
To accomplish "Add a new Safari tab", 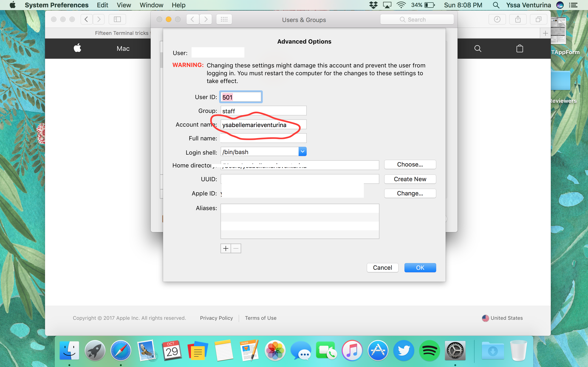I will pyautogui.click(x=545, y=33).
